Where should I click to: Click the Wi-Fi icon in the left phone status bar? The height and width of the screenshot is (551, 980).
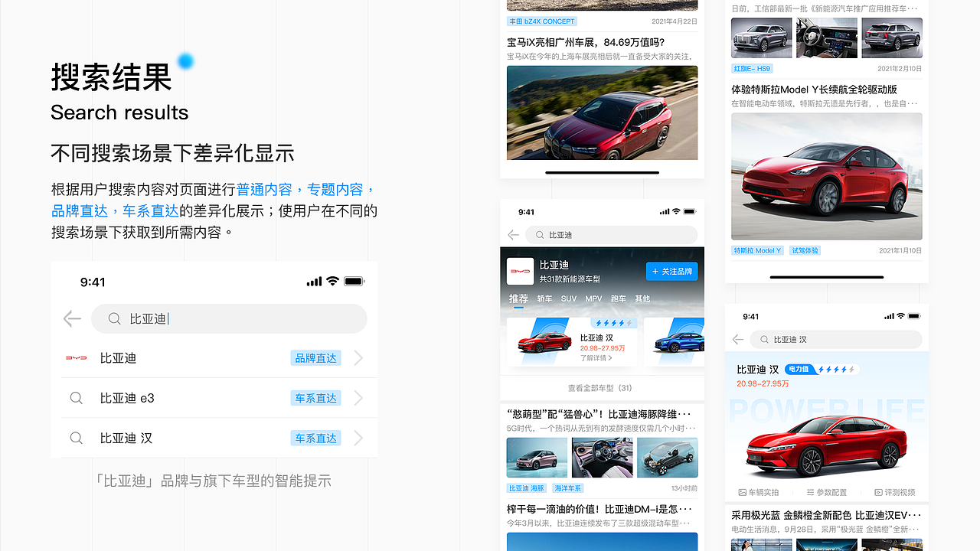tap(332, 282)
